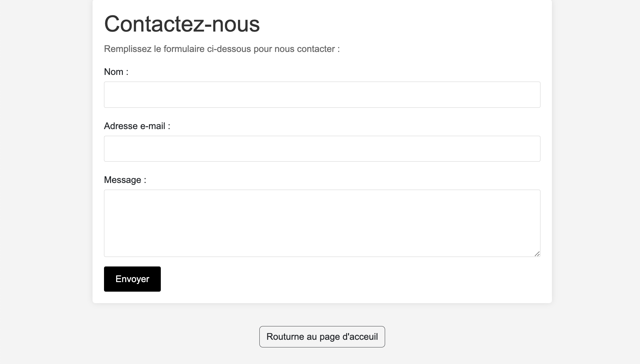Click Routurne au page d'acceuil button
Screen dimensions: 640x364
click(322, 337)
